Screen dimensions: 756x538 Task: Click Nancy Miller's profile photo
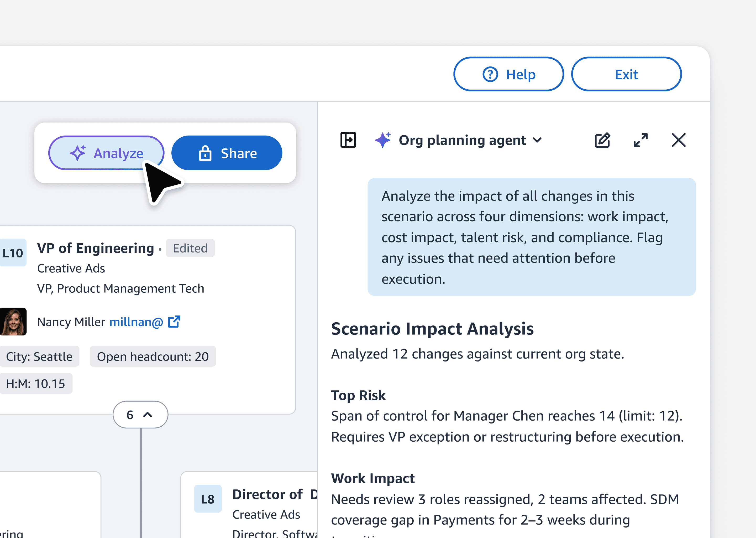pyautogui.click(x=13, y=322)
